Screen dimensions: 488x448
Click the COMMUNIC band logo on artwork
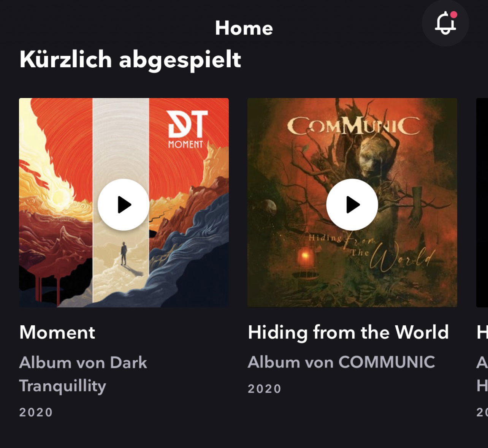[x=353, y=125]
